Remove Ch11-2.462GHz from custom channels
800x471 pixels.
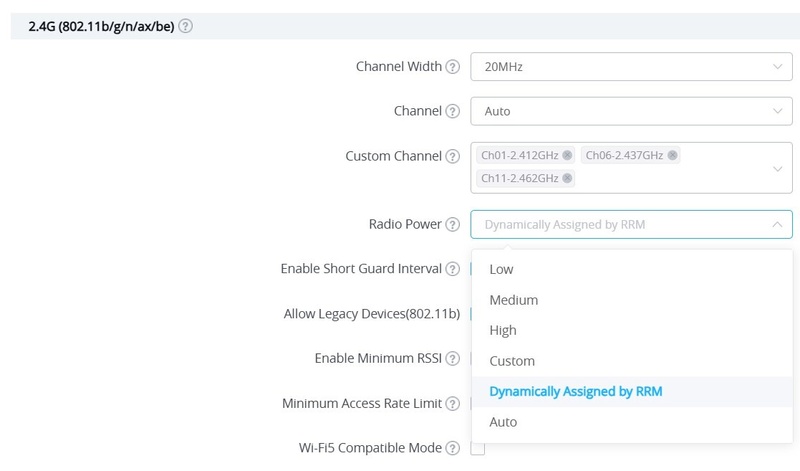567,178
